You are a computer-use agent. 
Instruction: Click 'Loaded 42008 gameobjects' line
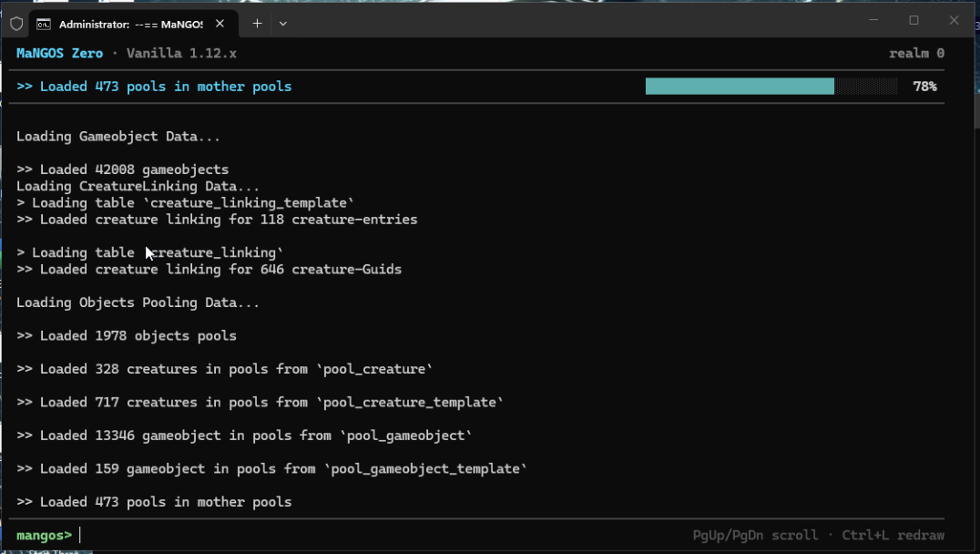(x=122, y=169)
